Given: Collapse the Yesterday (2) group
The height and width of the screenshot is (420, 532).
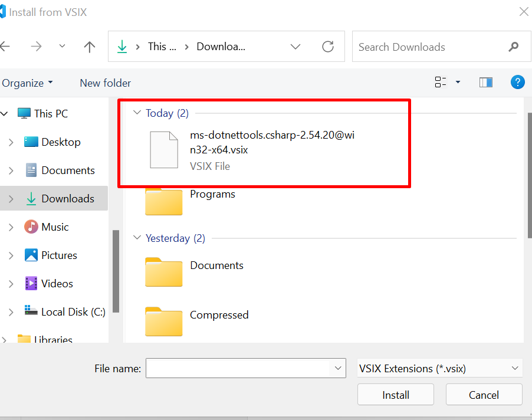Looking at the screenshot, I should click(x=137, y=238).
